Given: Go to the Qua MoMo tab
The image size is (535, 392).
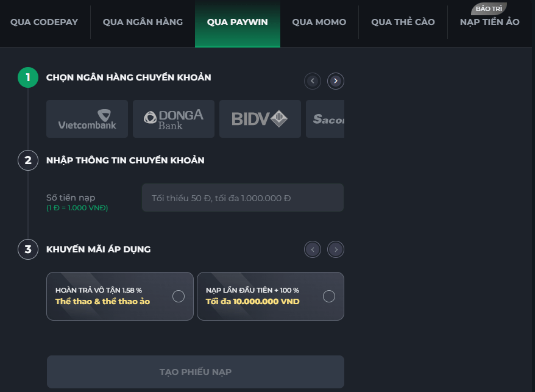Looking at the screenshot, I should 319,22.
